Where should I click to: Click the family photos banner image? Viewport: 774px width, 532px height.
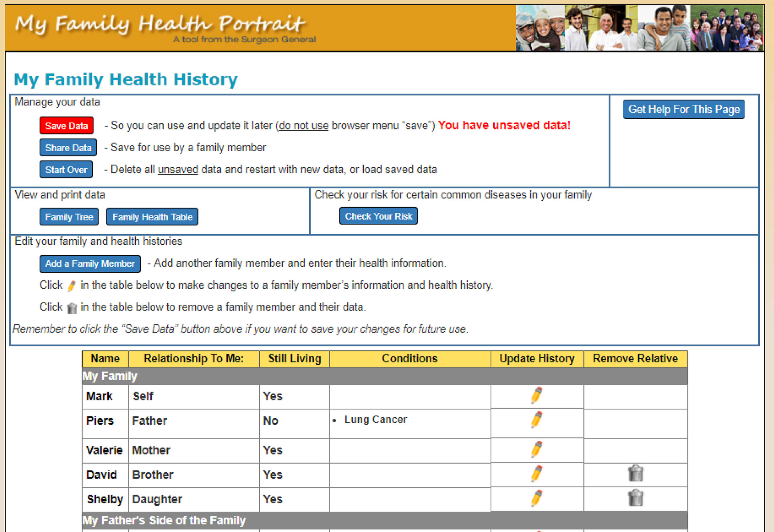pos(639,28)
